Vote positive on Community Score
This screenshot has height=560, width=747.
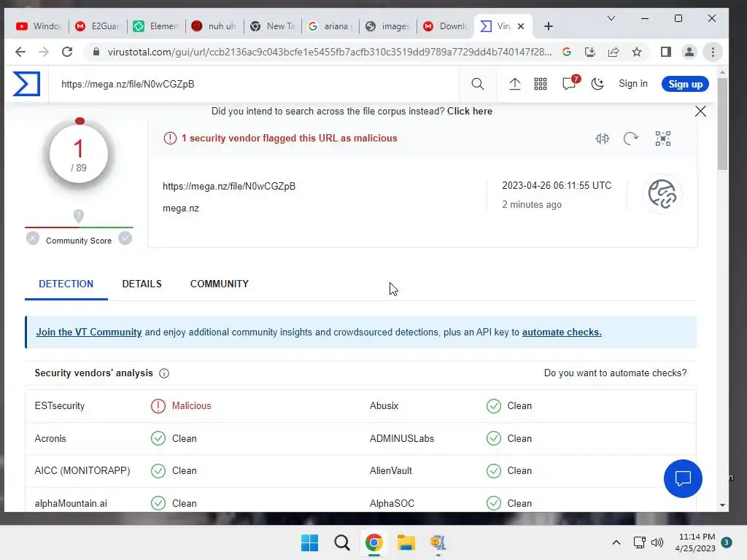(x=125, y=238)
